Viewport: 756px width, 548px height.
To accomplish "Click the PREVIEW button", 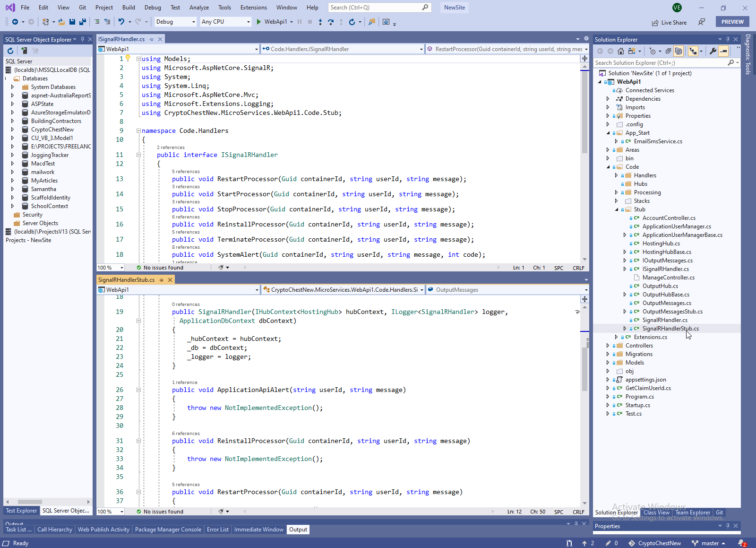I will (732, 22).
